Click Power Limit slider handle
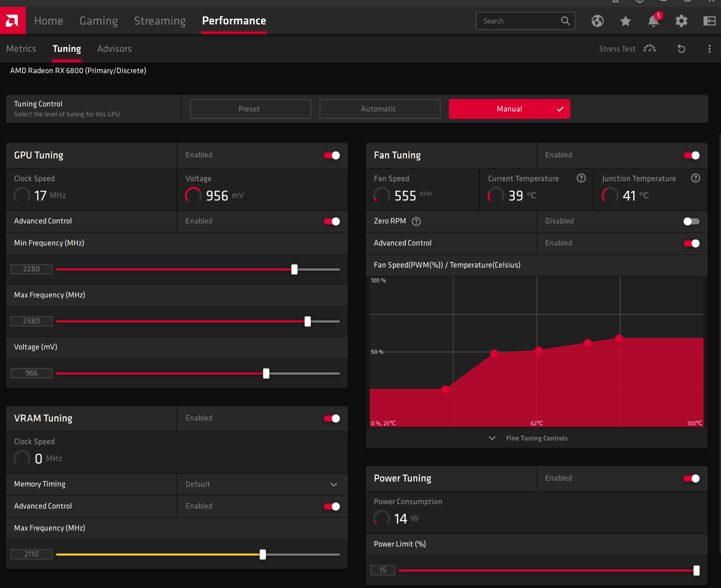 point(697,570)
